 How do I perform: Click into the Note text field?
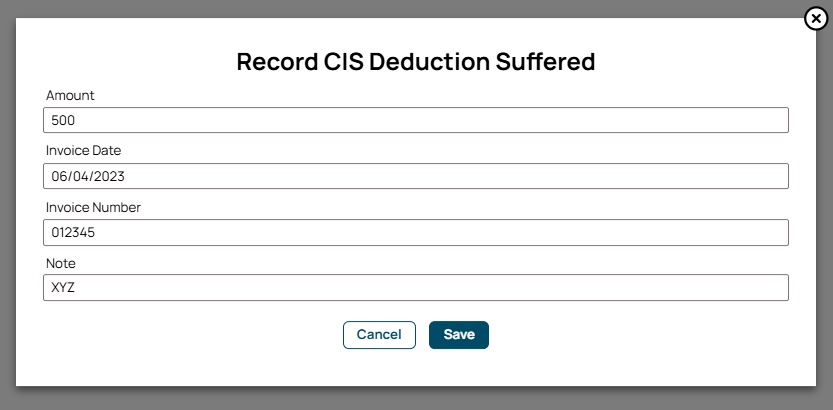(x=415, y=287)
